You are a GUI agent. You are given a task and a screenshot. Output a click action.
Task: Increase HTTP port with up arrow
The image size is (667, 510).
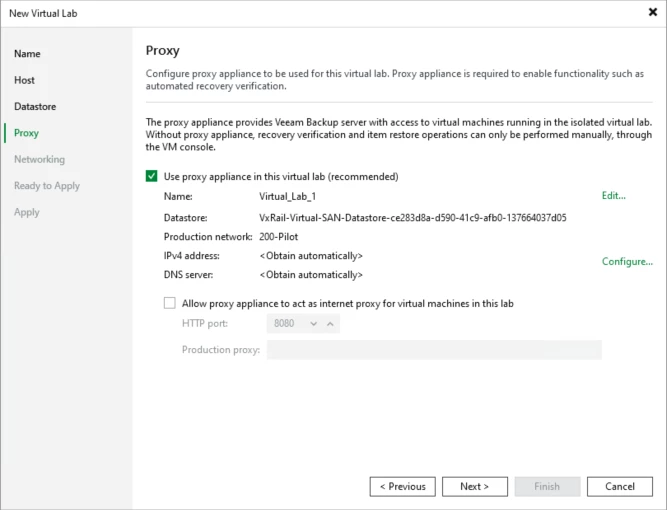click(332, 324)
